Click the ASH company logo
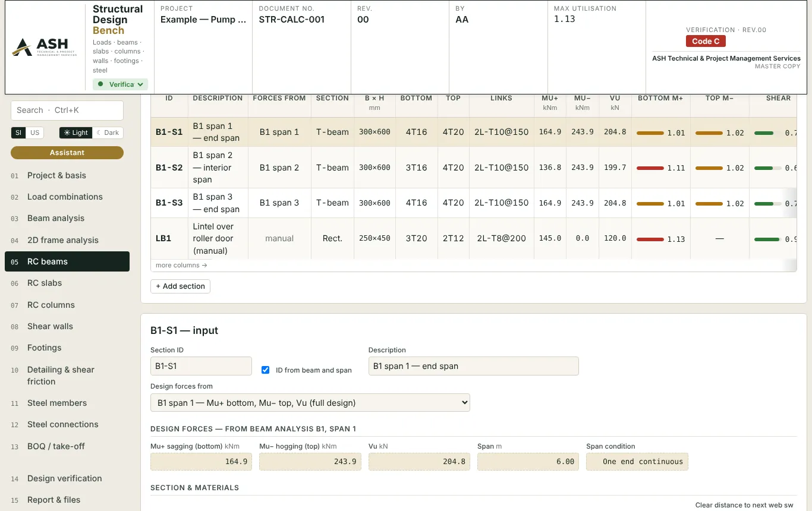812x511 pixels. coord(45,47)
